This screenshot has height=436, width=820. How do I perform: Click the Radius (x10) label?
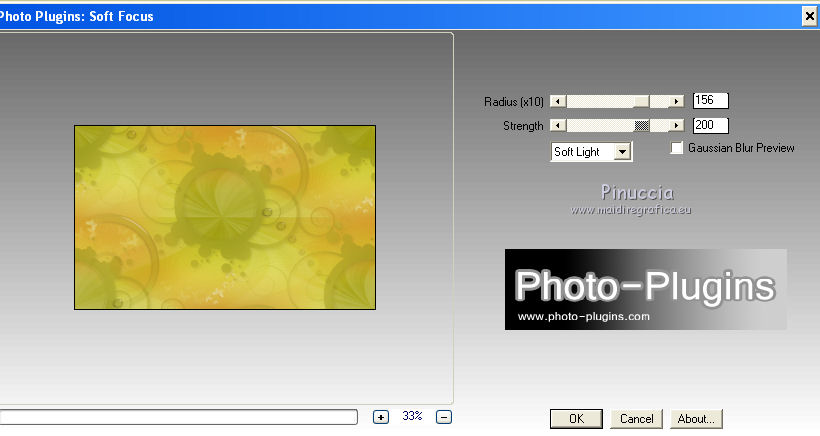pyautogui.click(x=514, y=101)
